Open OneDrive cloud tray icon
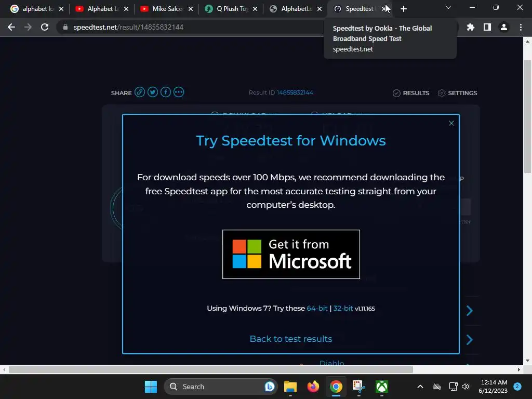 [x=437, y=387]
